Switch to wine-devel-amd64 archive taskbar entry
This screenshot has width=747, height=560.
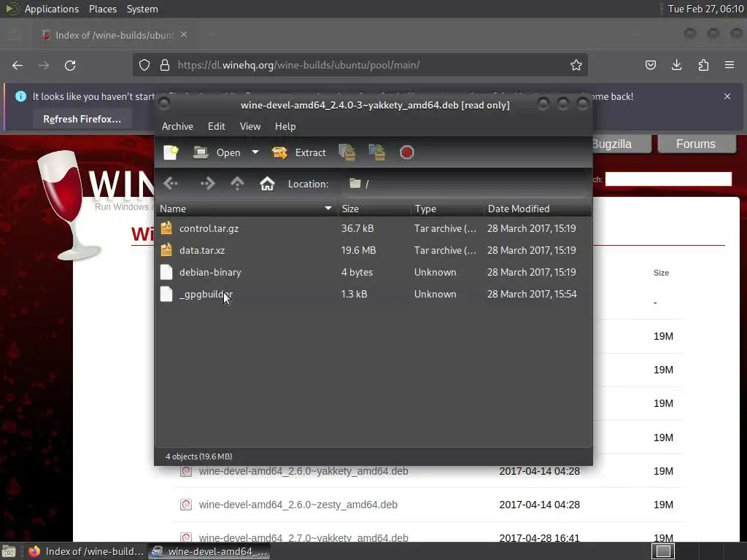tap(209, 551)
